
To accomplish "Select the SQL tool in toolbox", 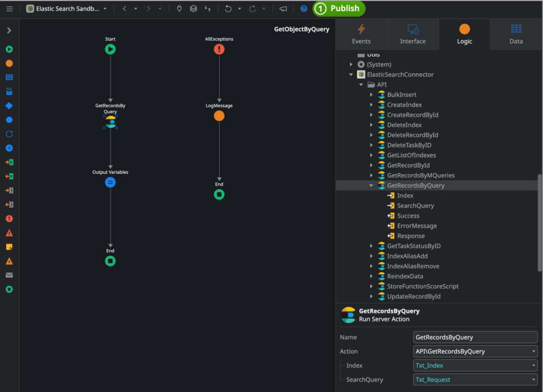I will 9,91.
